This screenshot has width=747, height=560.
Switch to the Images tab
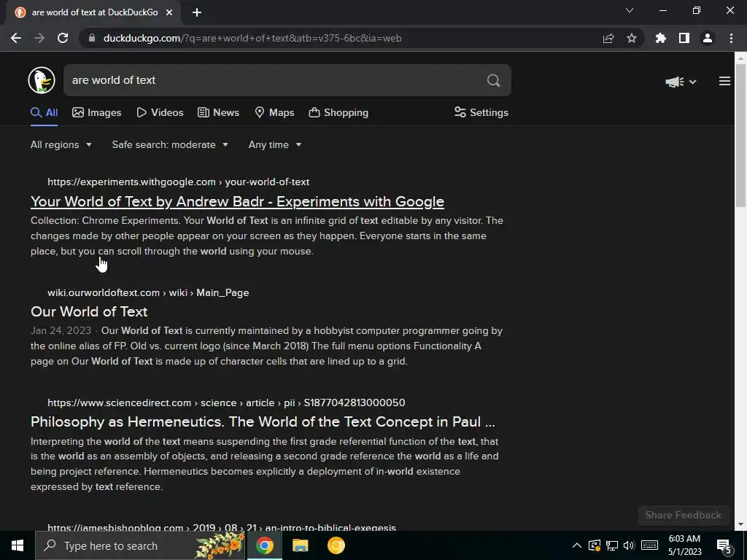click(97, 113)
